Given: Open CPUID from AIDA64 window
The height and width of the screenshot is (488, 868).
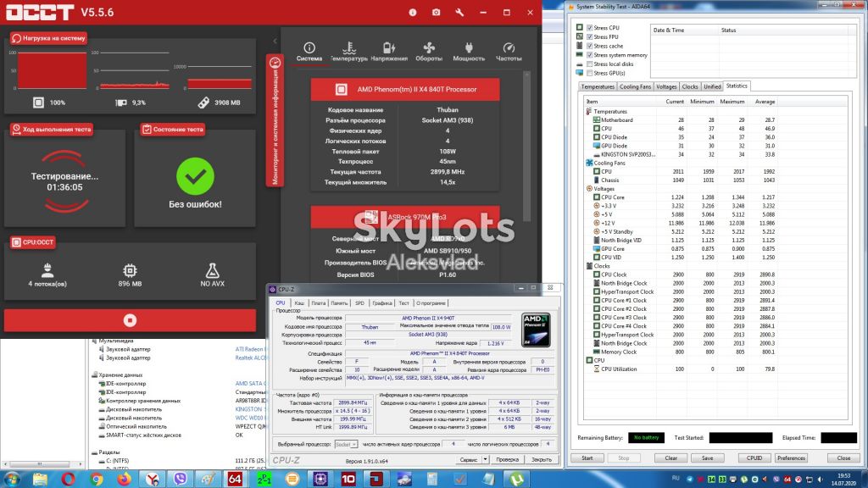Looking at the screenshot, I should point(754,458).
